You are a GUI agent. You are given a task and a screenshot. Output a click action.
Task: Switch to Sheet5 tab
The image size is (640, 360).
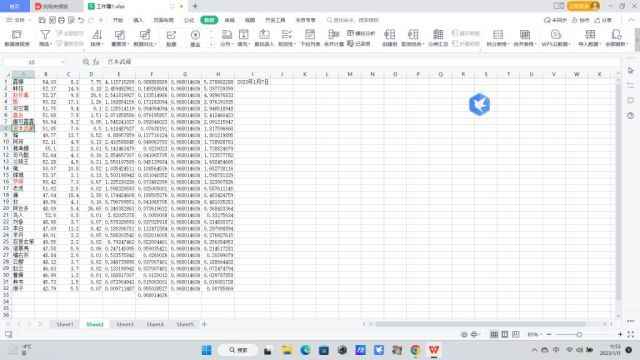185,324
